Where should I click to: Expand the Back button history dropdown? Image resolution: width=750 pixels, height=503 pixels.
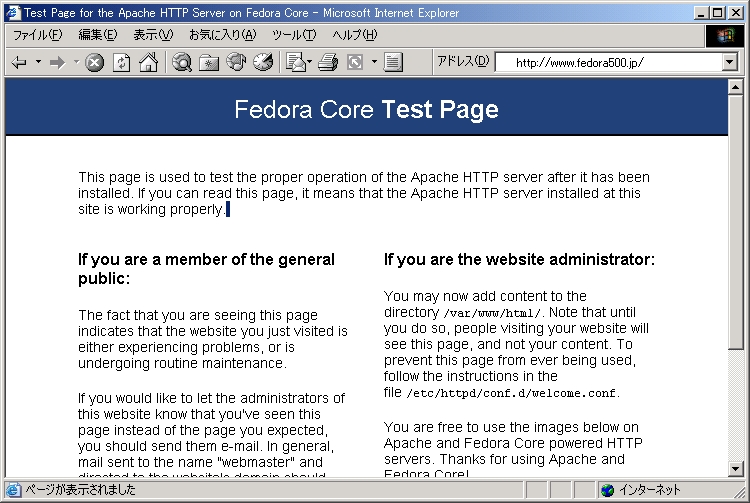click(x=38, y=62)
